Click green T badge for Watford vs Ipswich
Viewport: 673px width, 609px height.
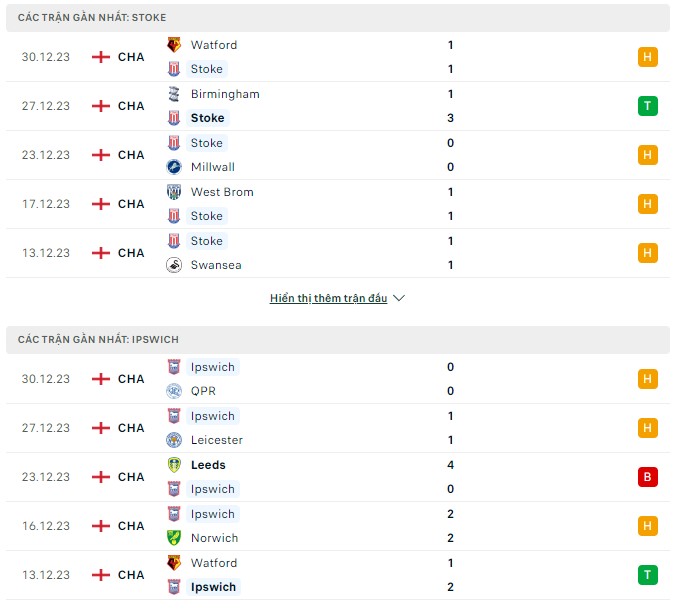647,575
